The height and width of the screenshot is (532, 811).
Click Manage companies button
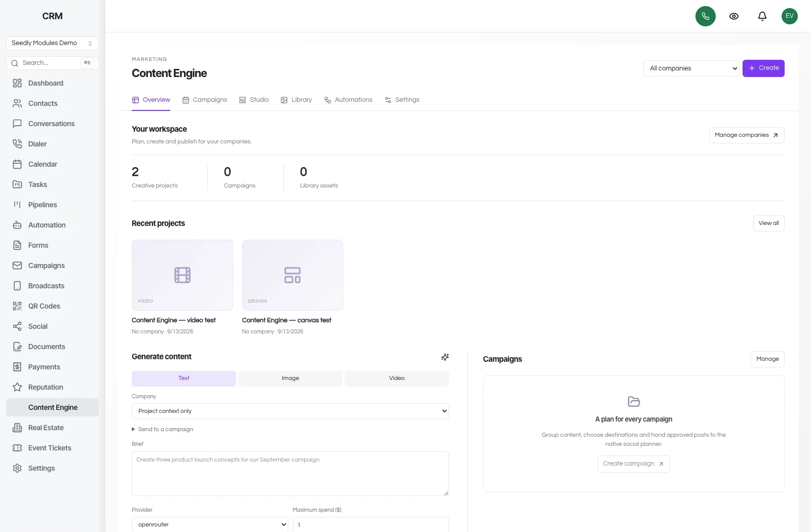click(747, 135)
